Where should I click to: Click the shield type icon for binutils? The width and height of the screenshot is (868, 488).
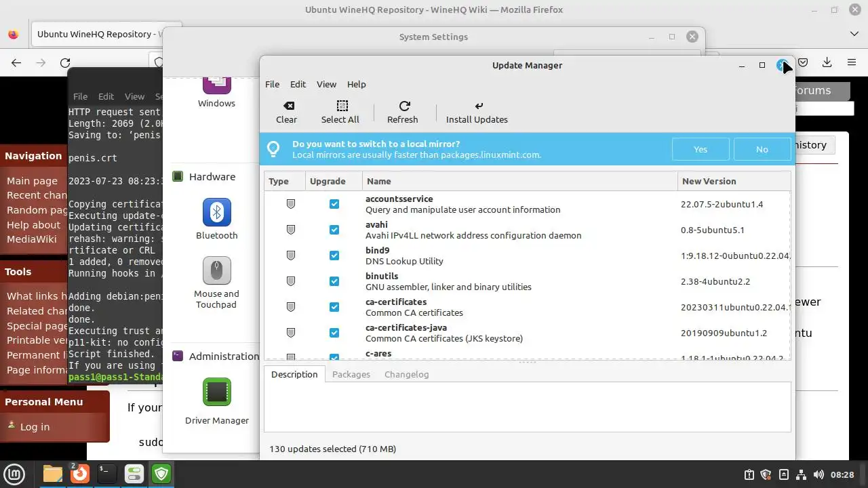[x=291, y=281]
